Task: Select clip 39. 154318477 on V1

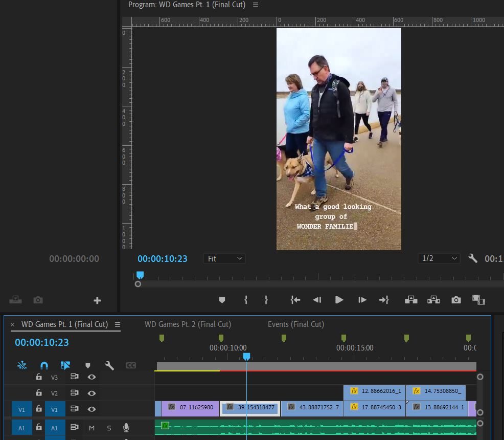Action: click(x=250, y=408)
